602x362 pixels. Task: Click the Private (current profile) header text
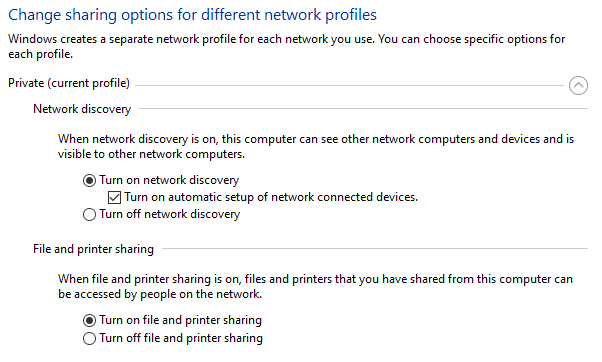click(x=69, y=83)
